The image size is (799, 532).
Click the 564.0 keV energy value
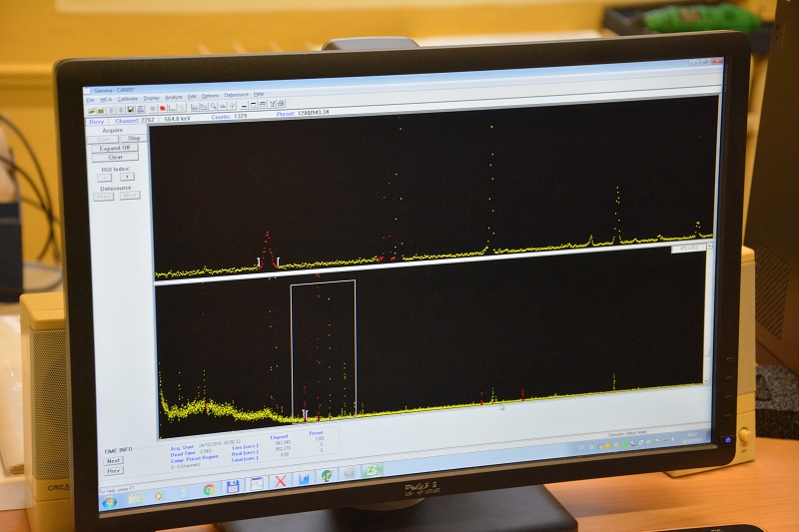pyautogui.click(x=178, y=119)
